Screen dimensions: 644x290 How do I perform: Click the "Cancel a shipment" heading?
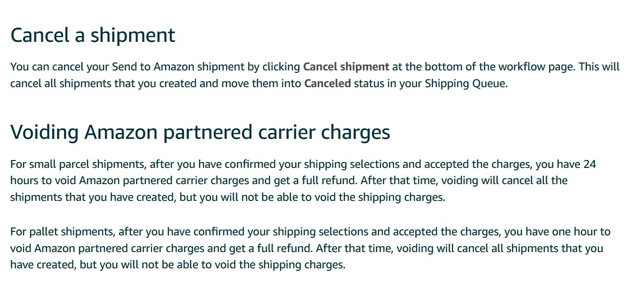[x=92, y=35]
